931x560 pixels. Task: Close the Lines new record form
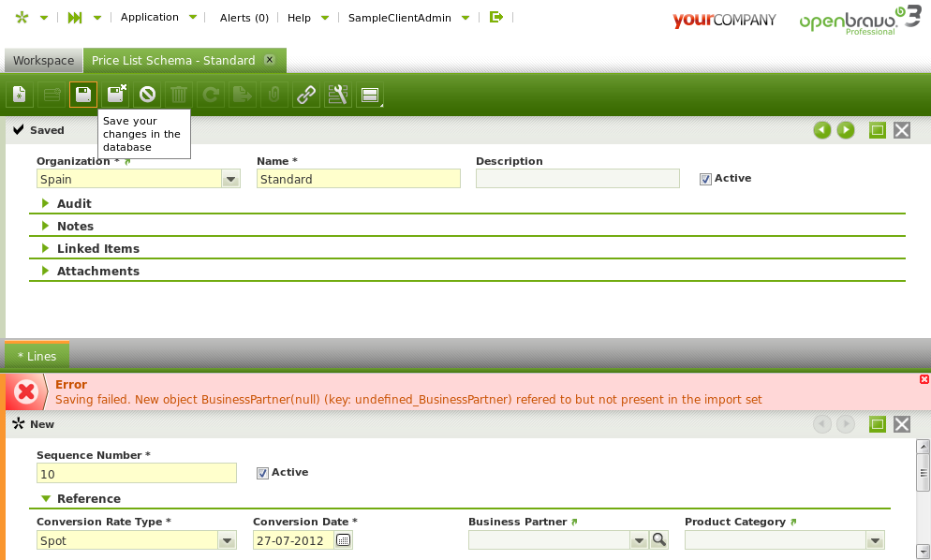tap(902, 424)
